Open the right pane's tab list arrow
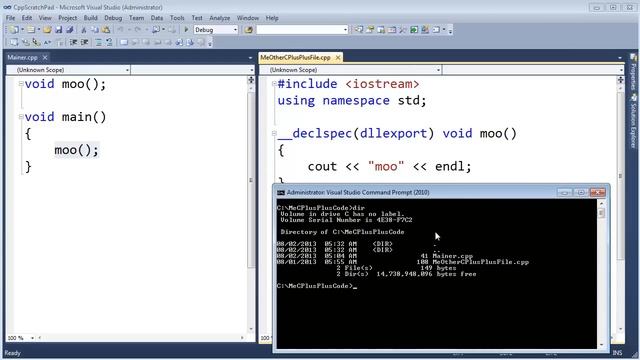The height and width of the screenshot is (360, 640). [x=620, y=58]
